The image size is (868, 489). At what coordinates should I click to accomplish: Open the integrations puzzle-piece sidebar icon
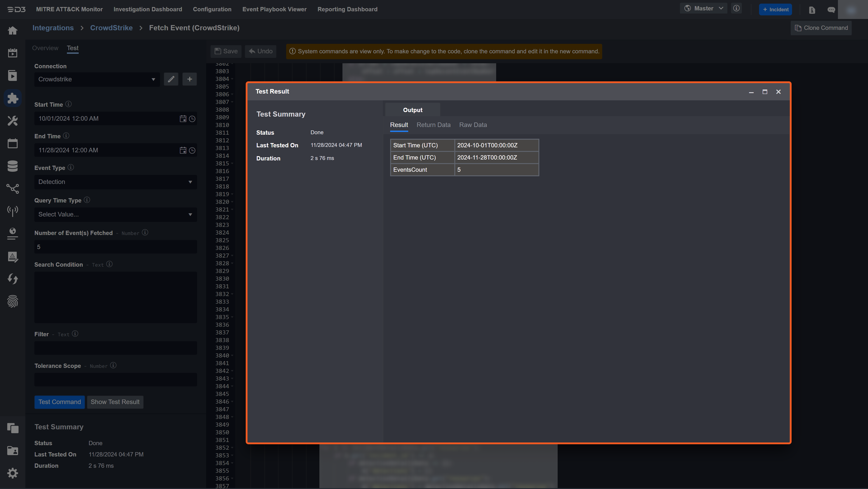pos(12,98)
